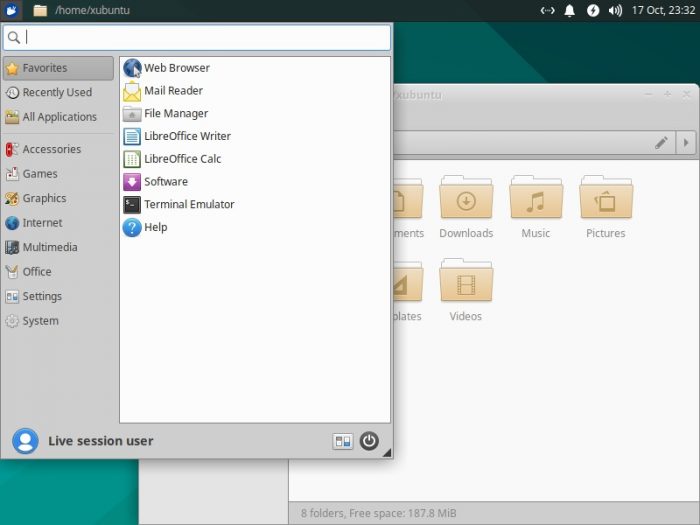700x525 pixels.
Task: Click the notification bell in top panel
Action: (x=570, y=10)
